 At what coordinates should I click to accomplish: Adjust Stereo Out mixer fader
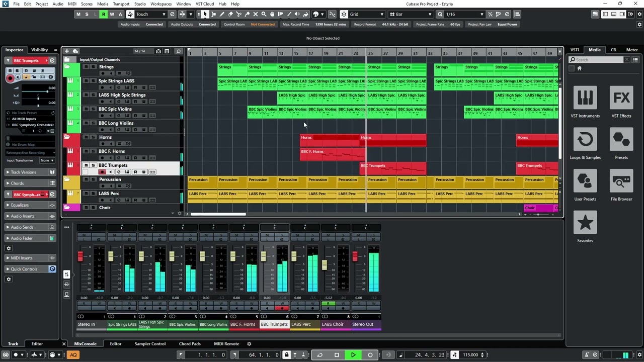coord(355,256)
